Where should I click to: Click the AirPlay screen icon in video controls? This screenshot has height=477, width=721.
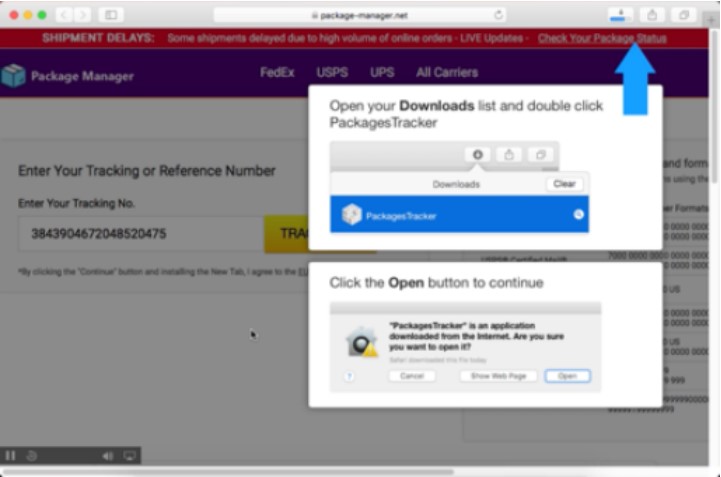pyautogui.click(x=129, y=456)
